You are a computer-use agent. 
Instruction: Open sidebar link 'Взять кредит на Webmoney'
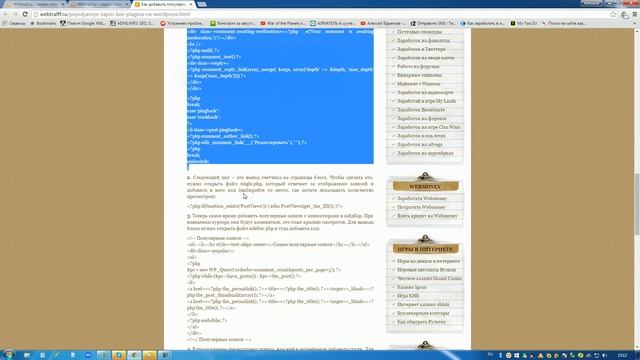point(427,216)
